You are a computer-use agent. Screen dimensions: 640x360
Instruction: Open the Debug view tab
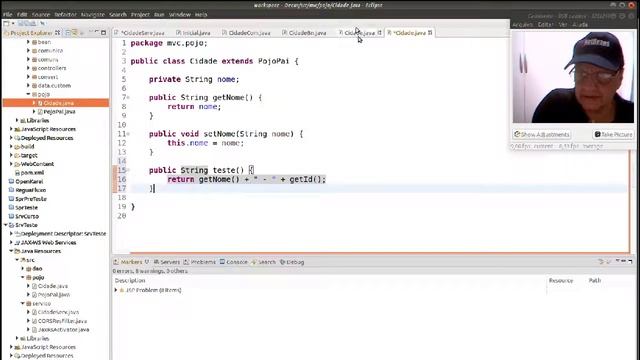point(292,262)
